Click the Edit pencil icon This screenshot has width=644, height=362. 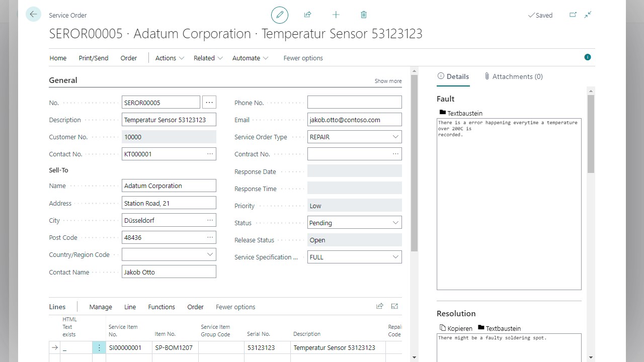coord(280,15)
